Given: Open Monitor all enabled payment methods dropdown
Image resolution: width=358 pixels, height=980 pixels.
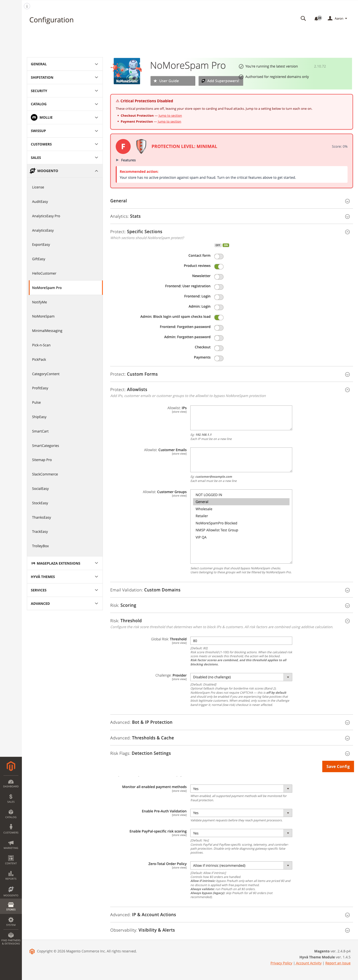Looking at the screenshot, I should click(x=241, y=789).
